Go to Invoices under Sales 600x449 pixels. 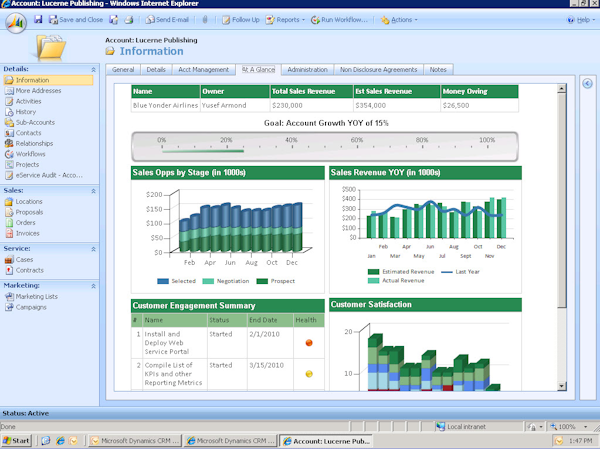tap(30, 233)
